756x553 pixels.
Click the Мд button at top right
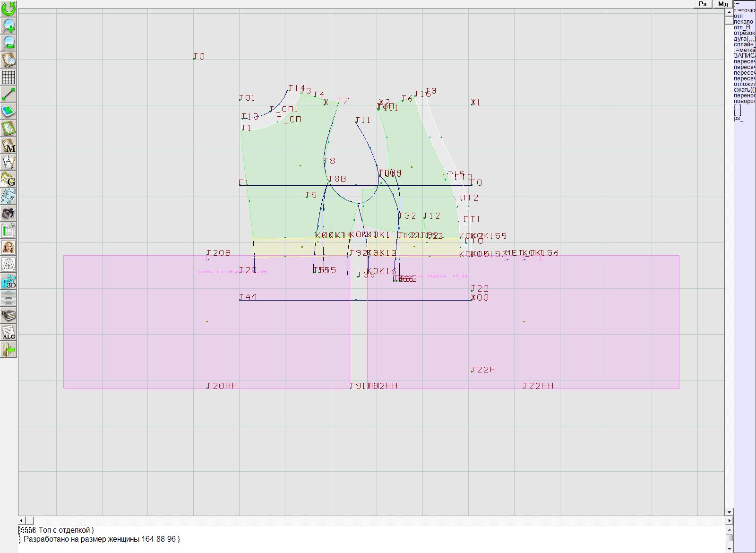pyautogui.click(x=723, y=4)
